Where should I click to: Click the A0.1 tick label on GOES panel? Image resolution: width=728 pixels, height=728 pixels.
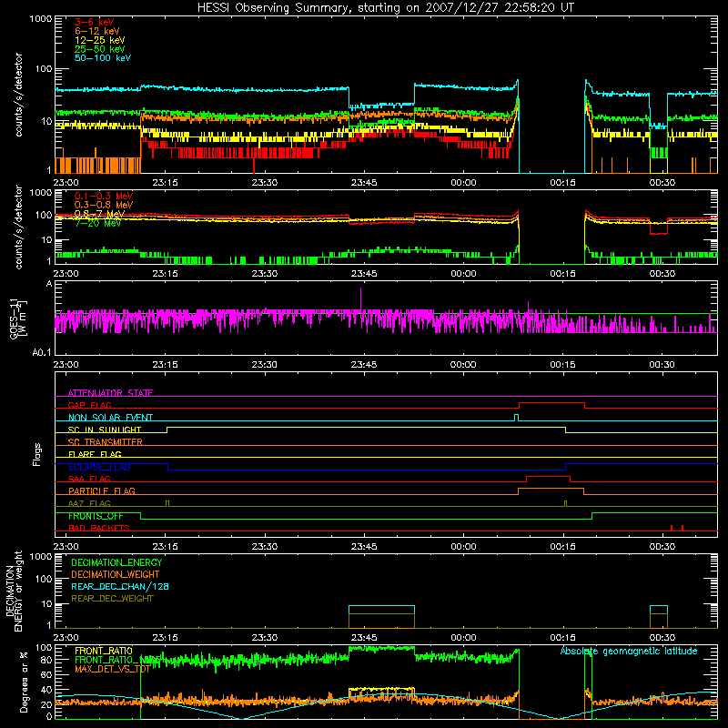[x=42, y=353]
